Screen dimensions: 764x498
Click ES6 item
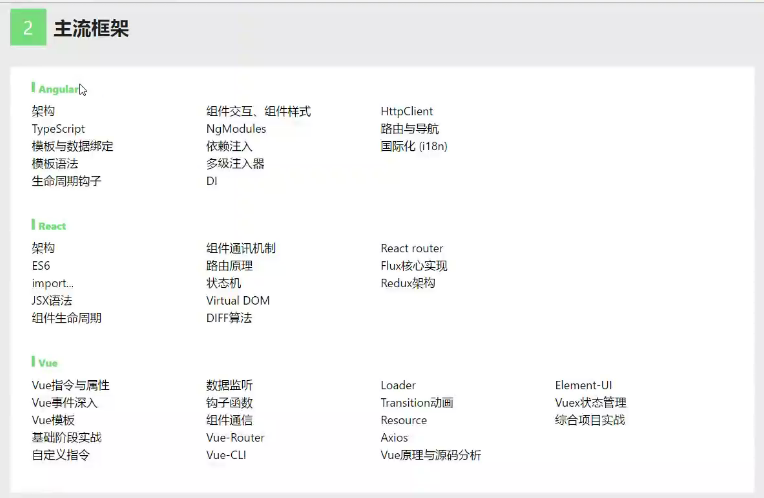pyautogui.click(x=41, y=266)
